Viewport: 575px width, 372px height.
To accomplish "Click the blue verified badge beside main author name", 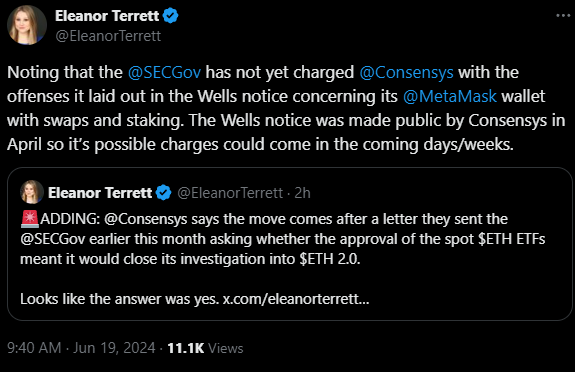I will (x=170, y=16).
